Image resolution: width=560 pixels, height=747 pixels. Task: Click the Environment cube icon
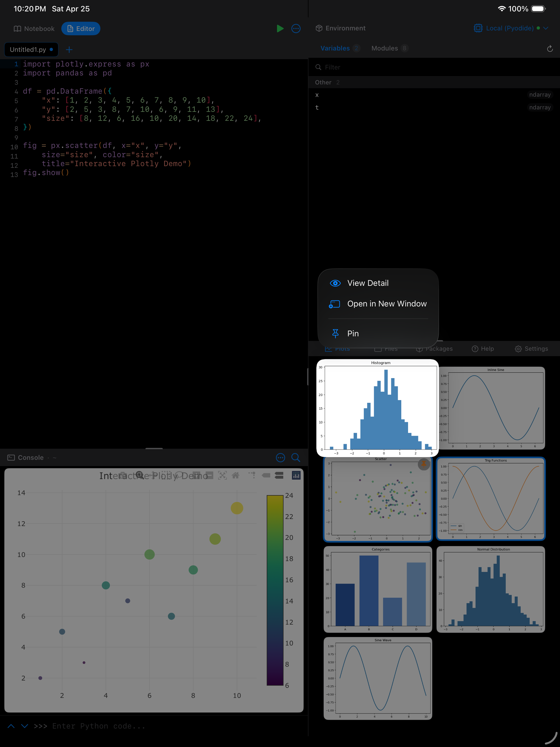tap(319, 28)
